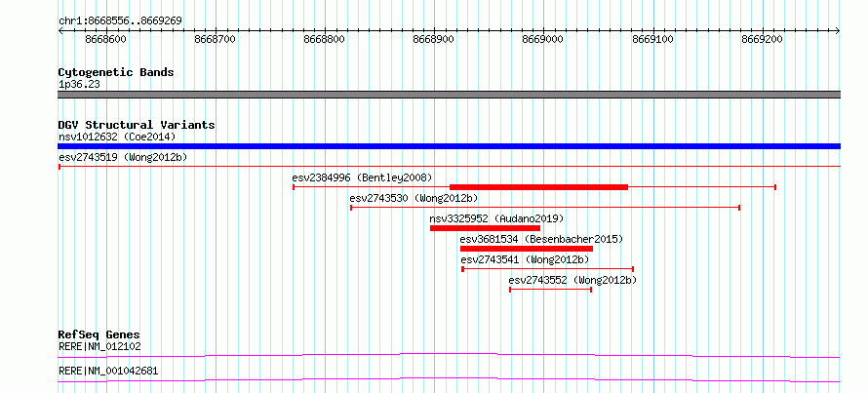Click the 8669200 ruler position
The image size is (868, 393).
point(763,39)
